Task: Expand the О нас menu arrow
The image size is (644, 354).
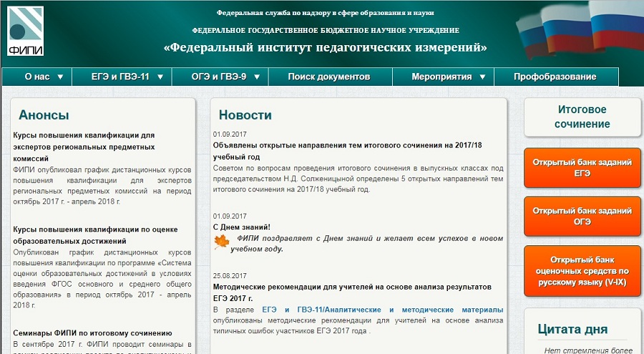Action: tap(60, 77)
